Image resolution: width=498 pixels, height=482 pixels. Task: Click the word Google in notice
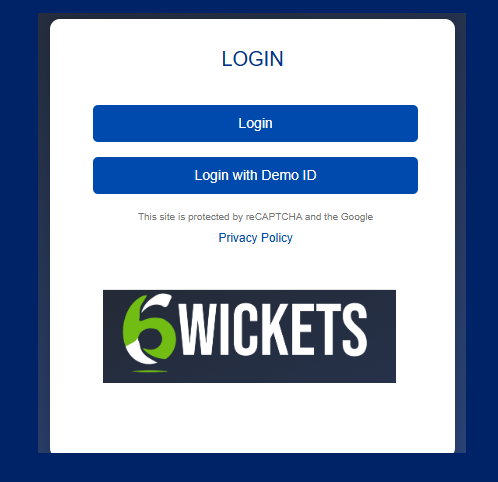coord(357,217)
